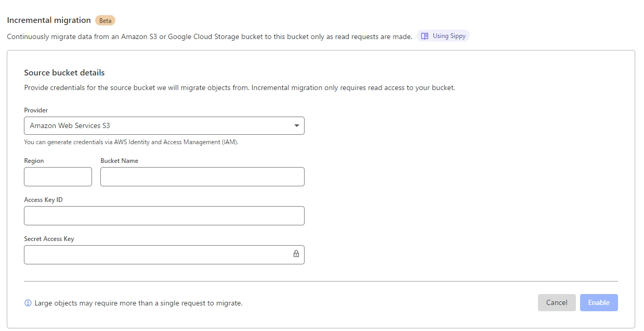Click the Bucket Name label
This screenshot has width=644, height=331.
[x=120, y=161]
